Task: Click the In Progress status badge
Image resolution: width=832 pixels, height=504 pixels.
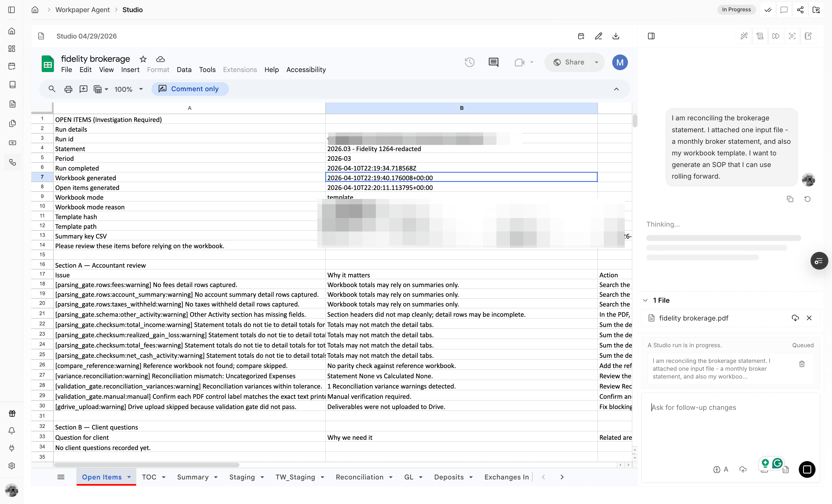Action: point(736,10)
